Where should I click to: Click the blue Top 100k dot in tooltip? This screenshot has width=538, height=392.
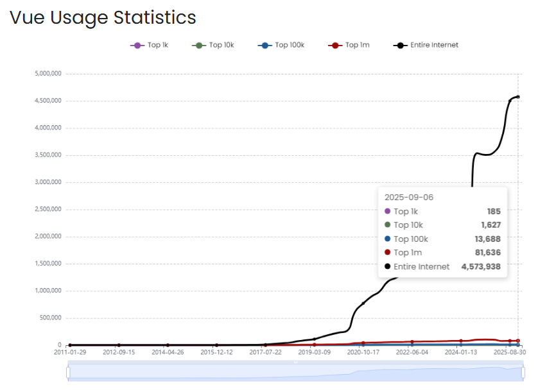coord(387,239)
